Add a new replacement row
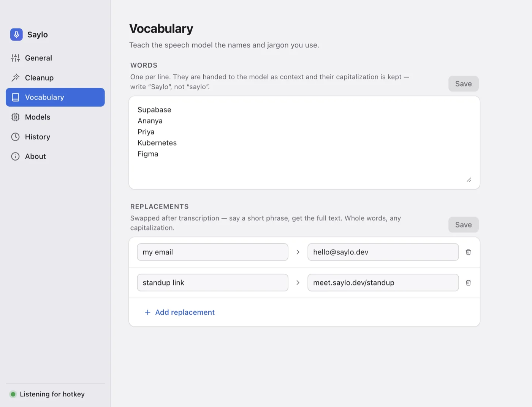This screenshot has height=407, width=532. 179,312
